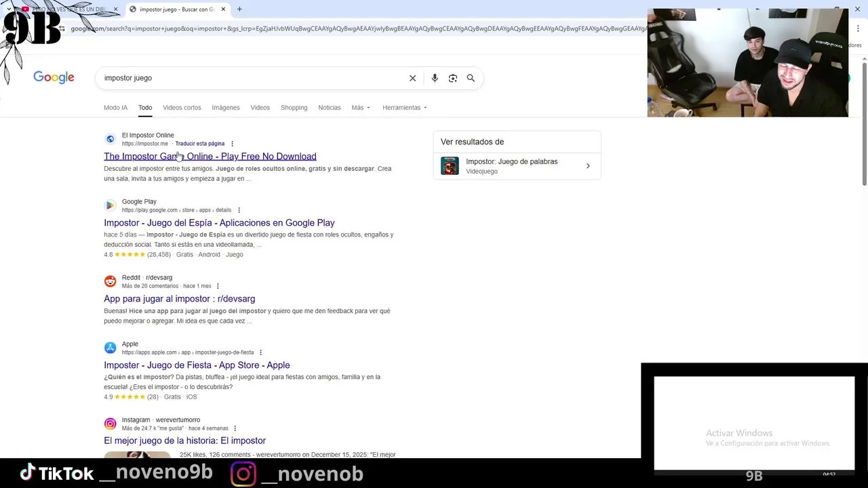Switch to Imágenes tab
868x488 pixels.
(226, 108)
